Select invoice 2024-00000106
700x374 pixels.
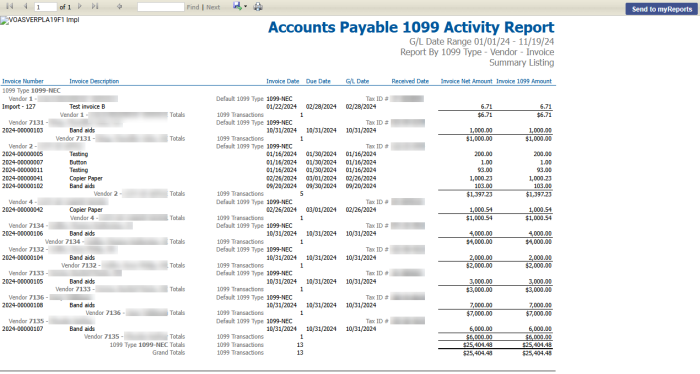[23, 233]
